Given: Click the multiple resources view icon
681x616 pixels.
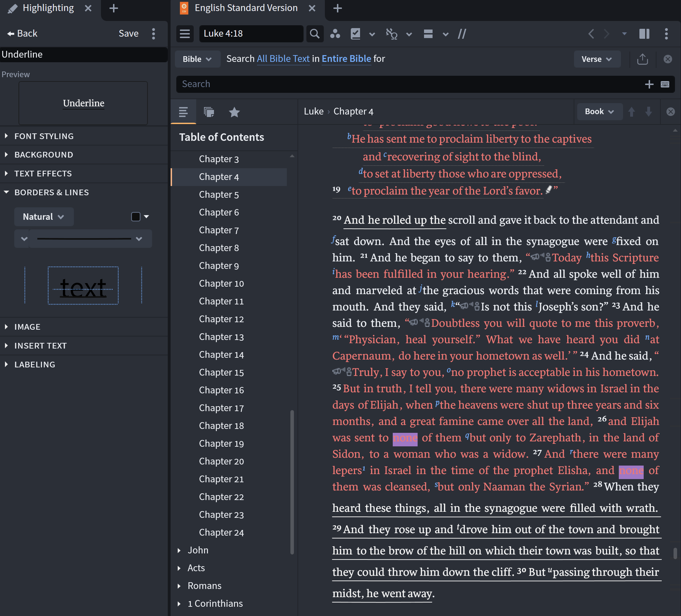Looking at the screenshot, I should pos(428,34).
